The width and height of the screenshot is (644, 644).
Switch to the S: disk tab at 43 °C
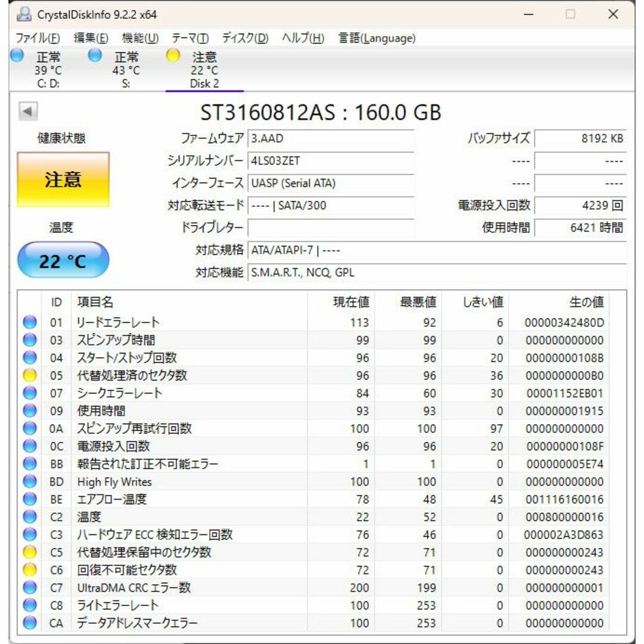point(126,69)
